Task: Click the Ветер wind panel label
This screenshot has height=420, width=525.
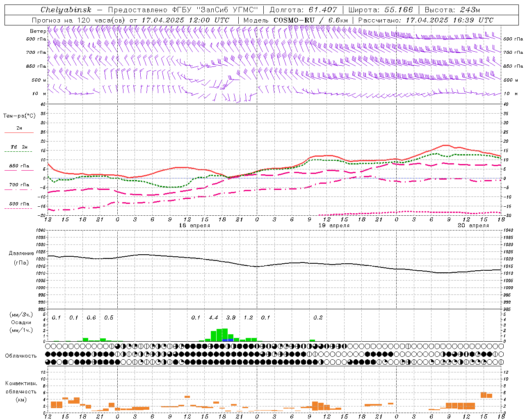Action: pos(38,31)
